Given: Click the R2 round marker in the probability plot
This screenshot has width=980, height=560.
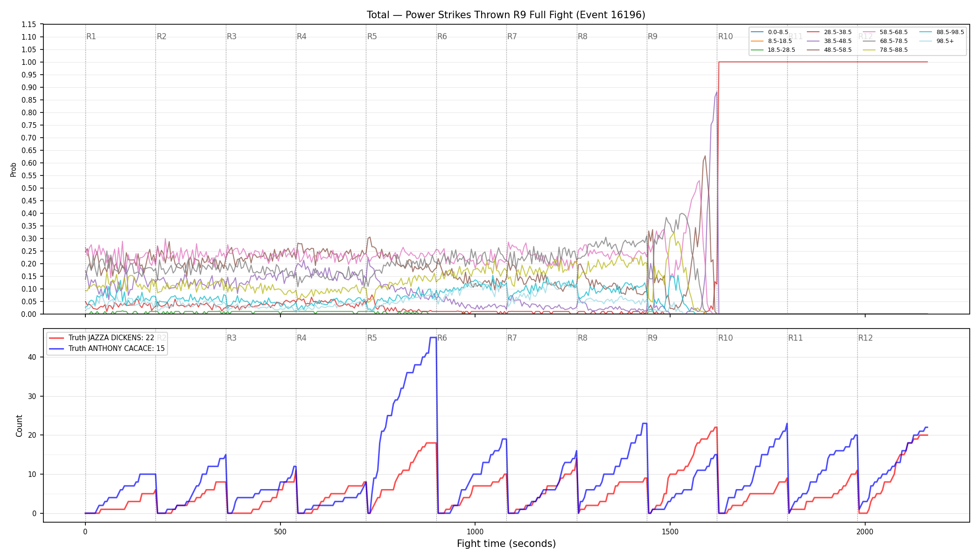Looking at the screenshot, I should 161,36.
